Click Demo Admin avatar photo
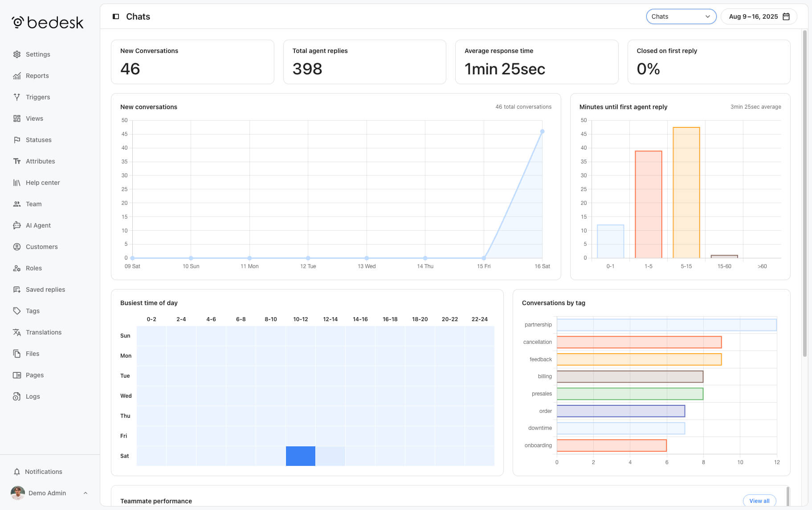This screenshot has height=510, width=812. click(18, 493)
